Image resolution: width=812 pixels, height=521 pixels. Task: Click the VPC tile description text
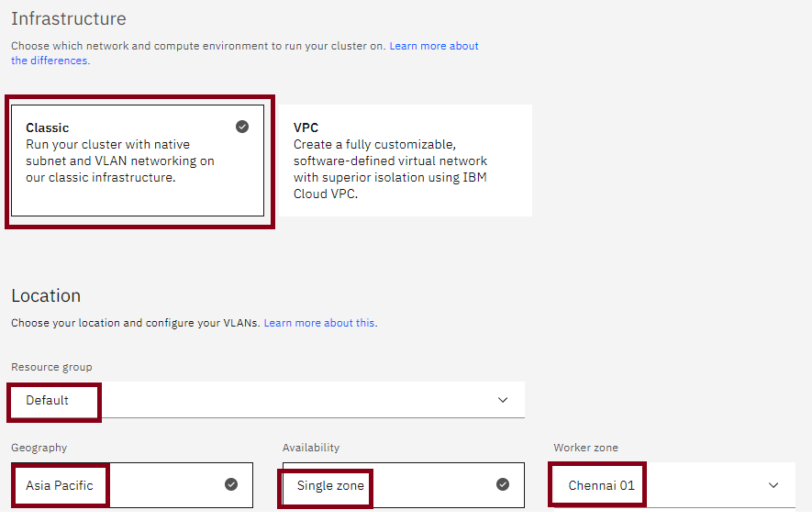[x=390, y=170]
